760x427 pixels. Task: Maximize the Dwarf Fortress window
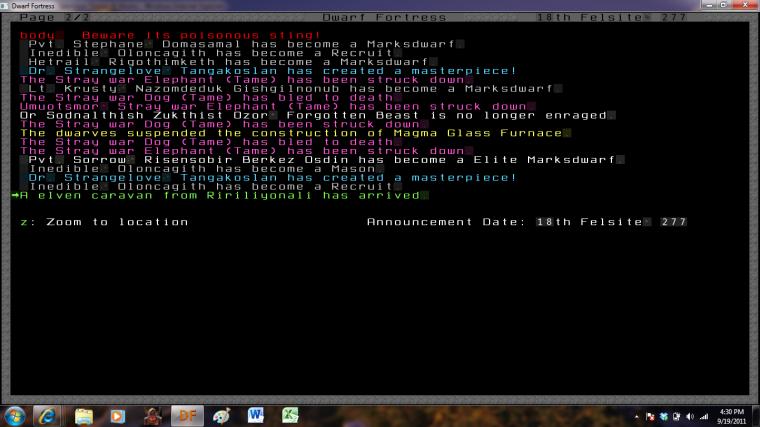(x=723, y=5)
